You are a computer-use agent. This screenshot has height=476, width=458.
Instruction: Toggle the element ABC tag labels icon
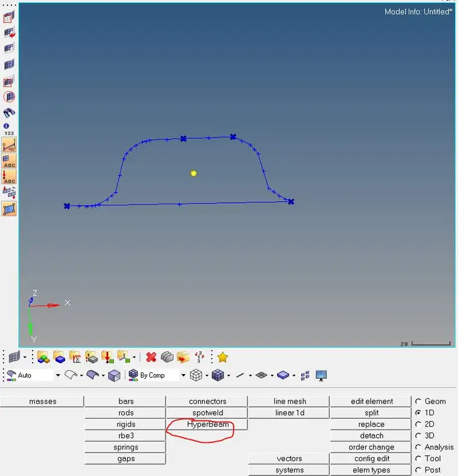[9, 161]
